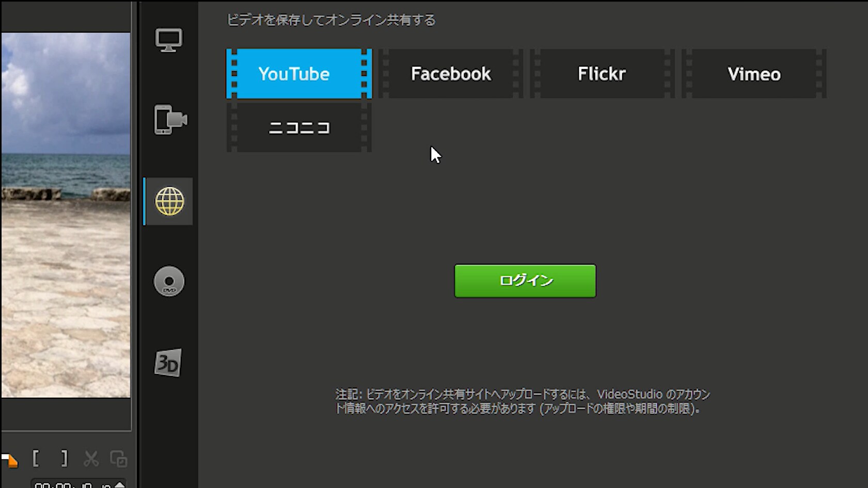Click the mark-in left bracket icon
The width and height of the screenshot is (868, 488).
36,458
